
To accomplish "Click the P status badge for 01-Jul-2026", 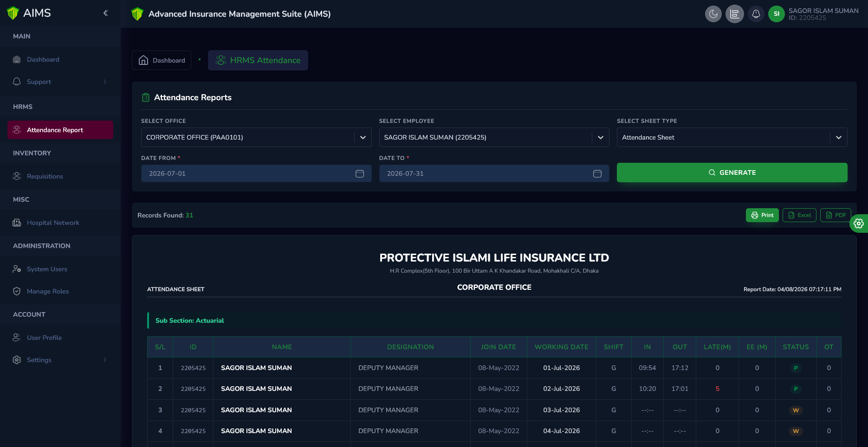I will [796, 368].
